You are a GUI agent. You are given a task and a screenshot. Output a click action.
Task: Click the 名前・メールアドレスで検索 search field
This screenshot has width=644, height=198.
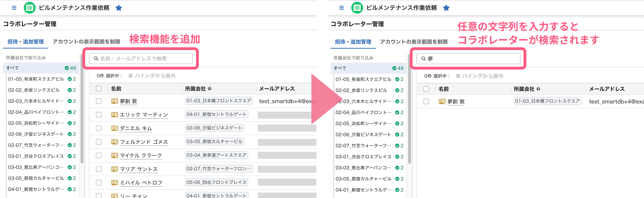[x=141, y=58]
